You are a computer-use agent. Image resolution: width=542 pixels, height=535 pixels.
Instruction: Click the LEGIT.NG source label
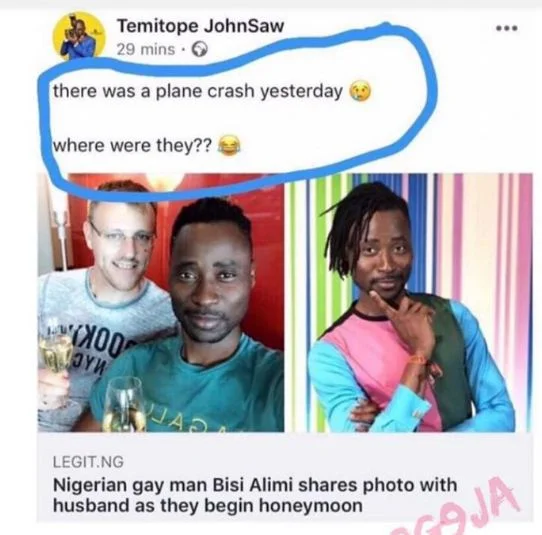point(88,462)
